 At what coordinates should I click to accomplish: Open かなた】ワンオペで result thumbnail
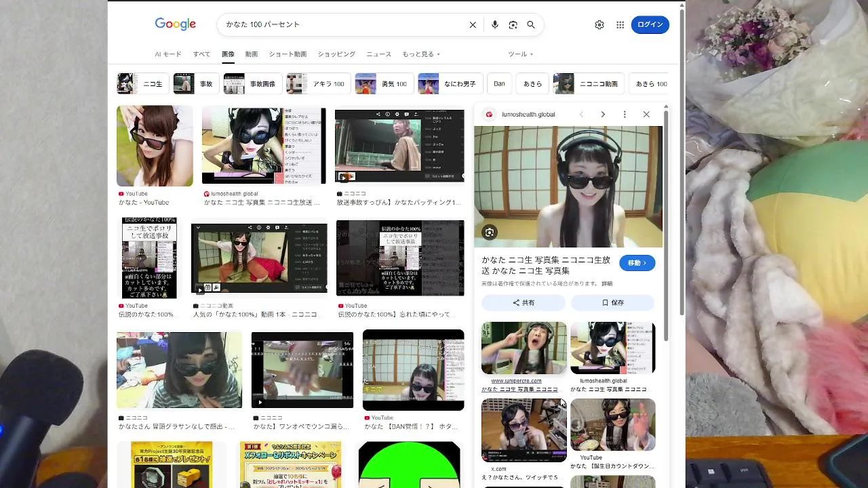[302, 370]
